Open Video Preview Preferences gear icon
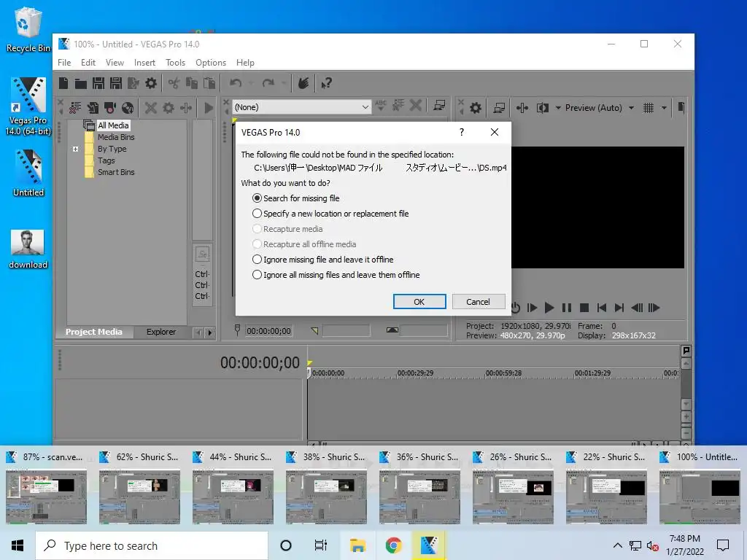This screenshot has width=747, height=560. pyautogui.click(x=475, y=108)
